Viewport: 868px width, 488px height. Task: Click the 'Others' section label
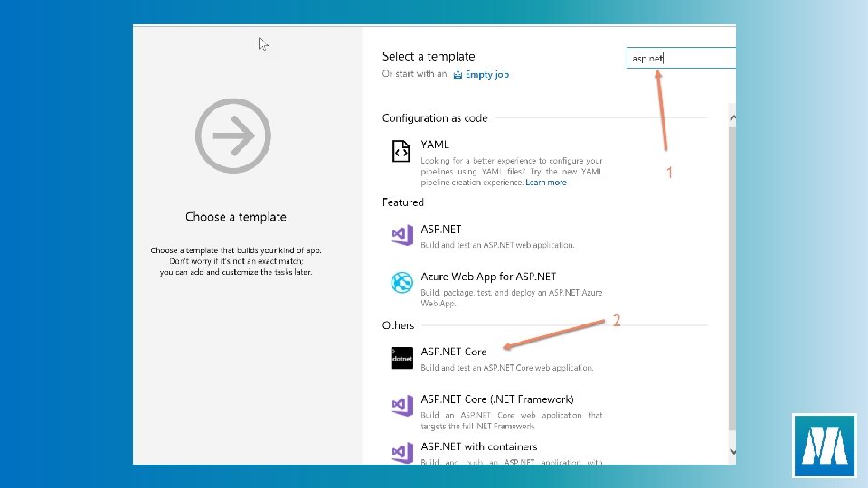398,325
